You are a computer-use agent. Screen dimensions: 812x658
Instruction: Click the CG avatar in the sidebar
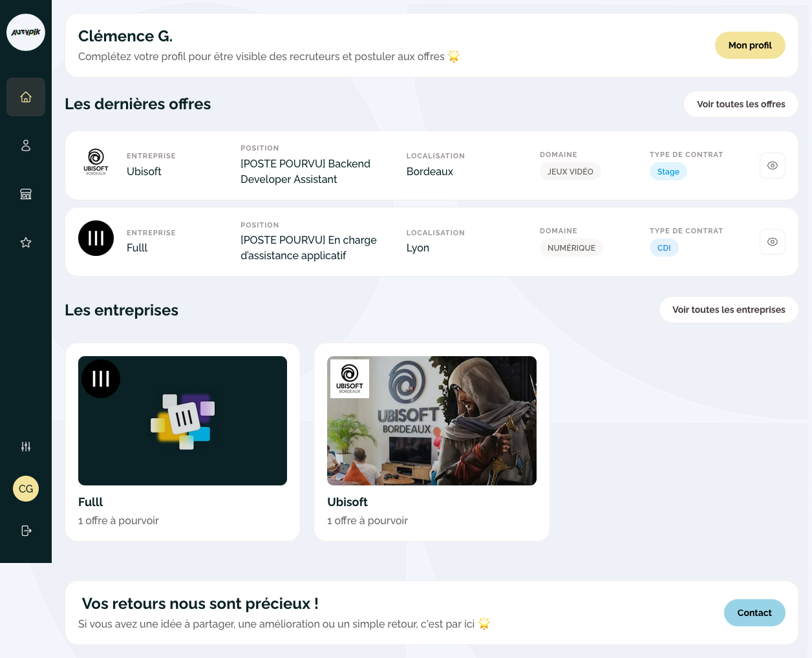tap(26, 489)
